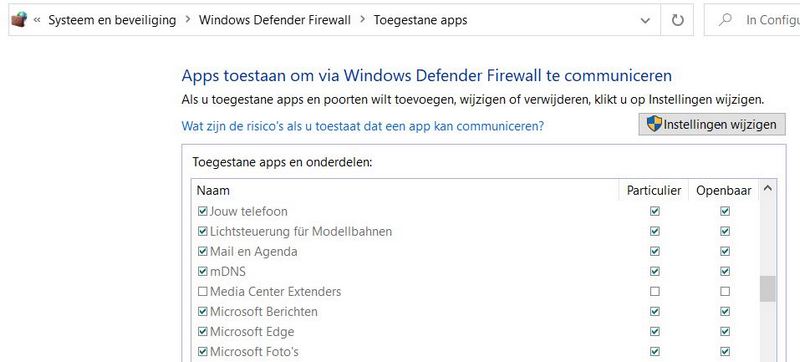Check Openbaar for Media Center Extenders
Image resolution: width=800 pixels, height=362 pixels.
pos(724,292)
